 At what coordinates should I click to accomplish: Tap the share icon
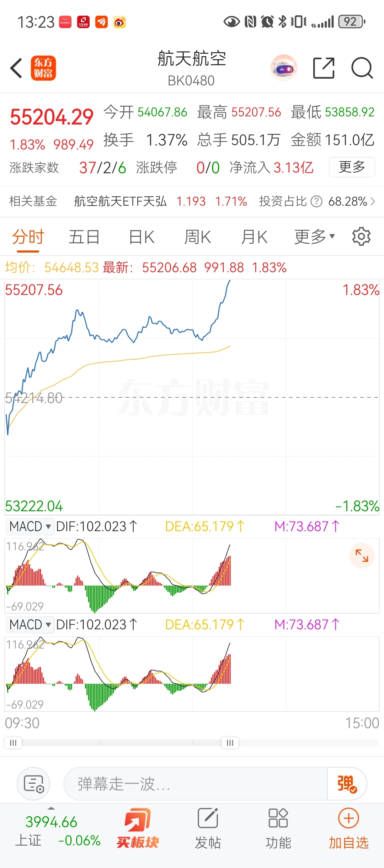tap(324, 68)
